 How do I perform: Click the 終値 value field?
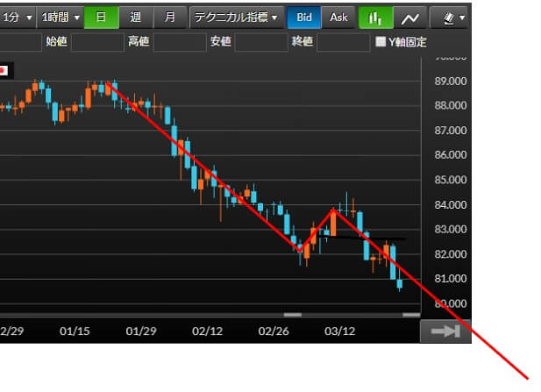click(344, 42)
